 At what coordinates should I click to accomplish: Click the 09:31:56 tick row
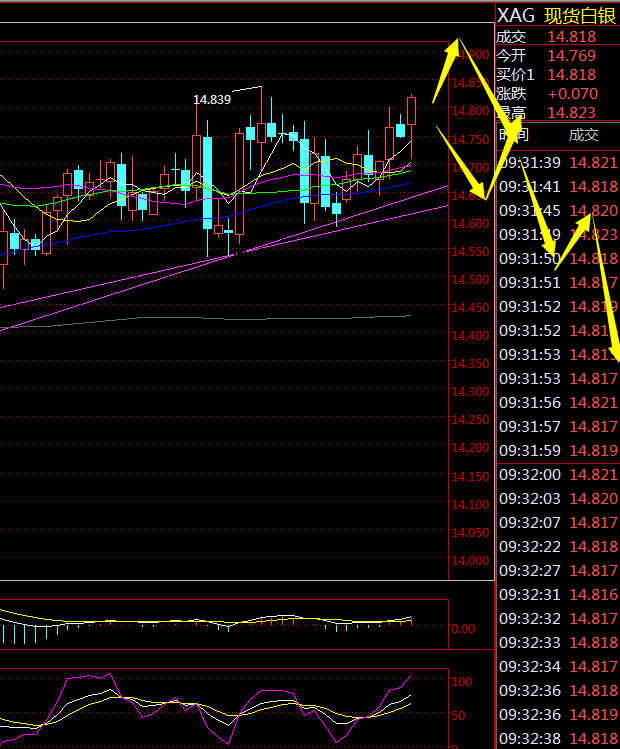coord(558,403)
